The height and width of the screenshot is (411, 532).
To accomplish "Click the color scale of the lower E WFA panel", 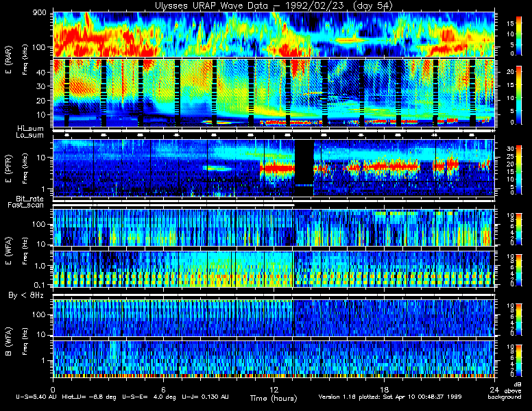I will (x=518, y=271).
